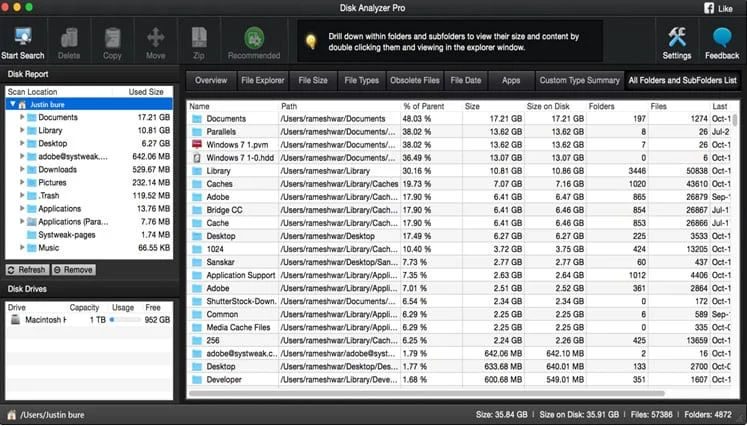
Task: Expand the .Trash tree folder
Action: [x=22, y=195]
